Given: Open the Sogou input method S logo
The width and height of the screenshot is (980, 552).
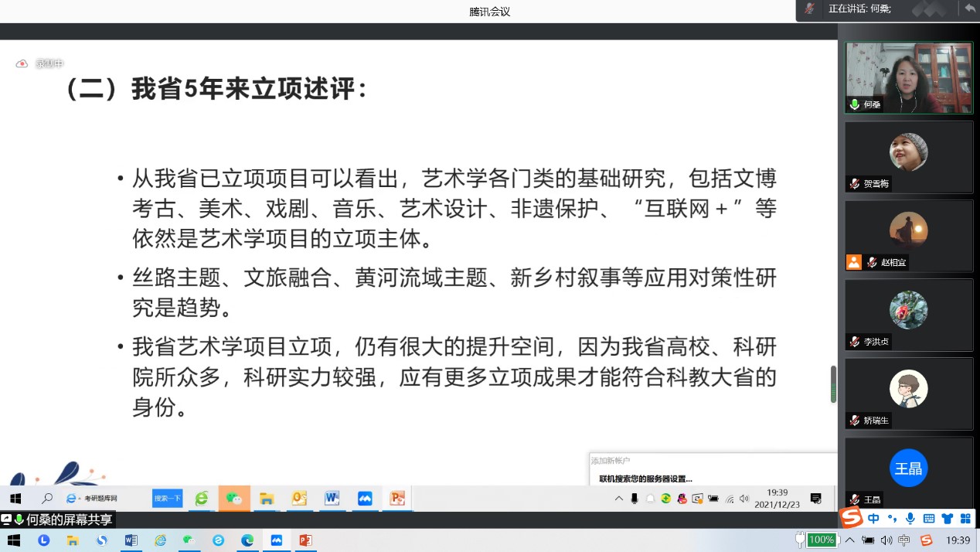Looking at the screenshot, I should point(851,517).
